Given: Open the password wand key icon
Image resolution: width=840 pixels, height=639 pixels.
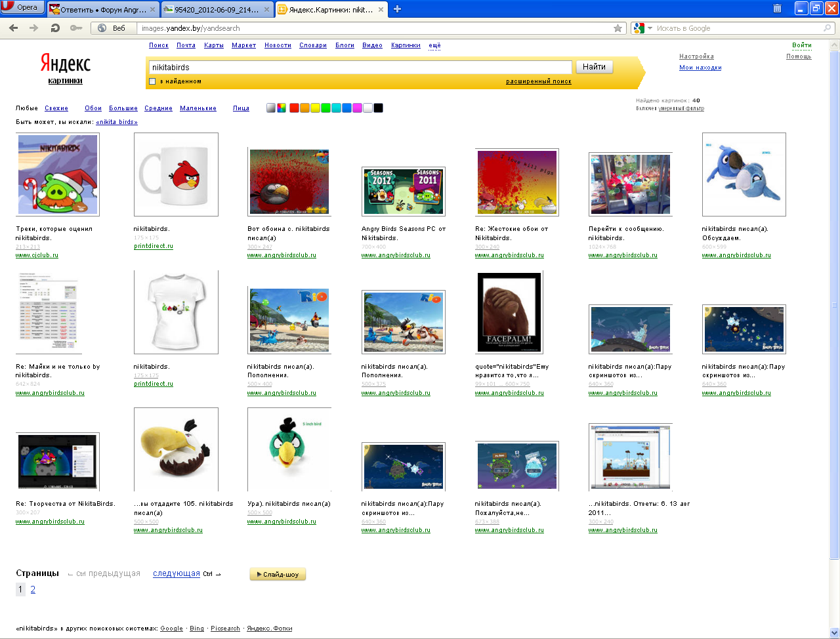Looking at the screenshot, I should click(76, 28).
